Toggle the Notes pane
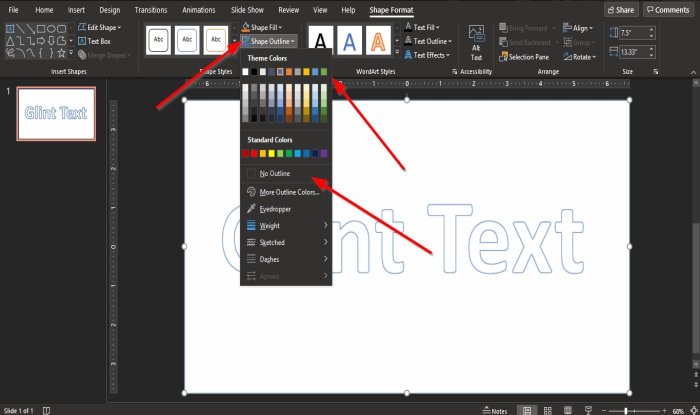 coord(495,411)
